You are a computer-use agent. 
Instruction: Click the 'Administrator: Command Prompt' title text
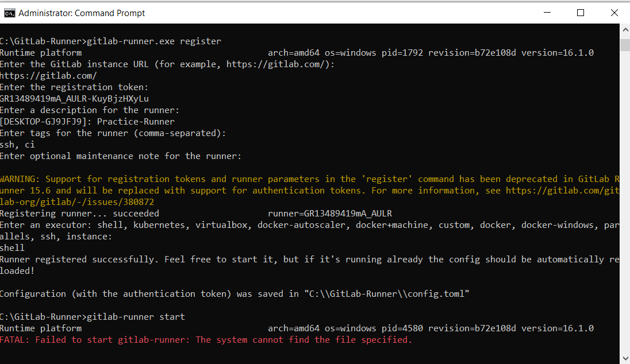(82, 13)
